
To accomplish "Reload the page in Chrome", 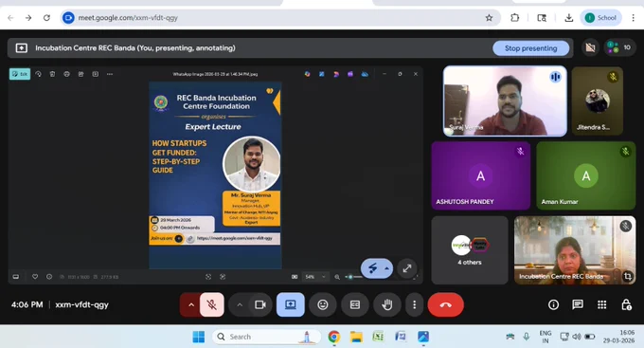I will [x=46, y=18].
